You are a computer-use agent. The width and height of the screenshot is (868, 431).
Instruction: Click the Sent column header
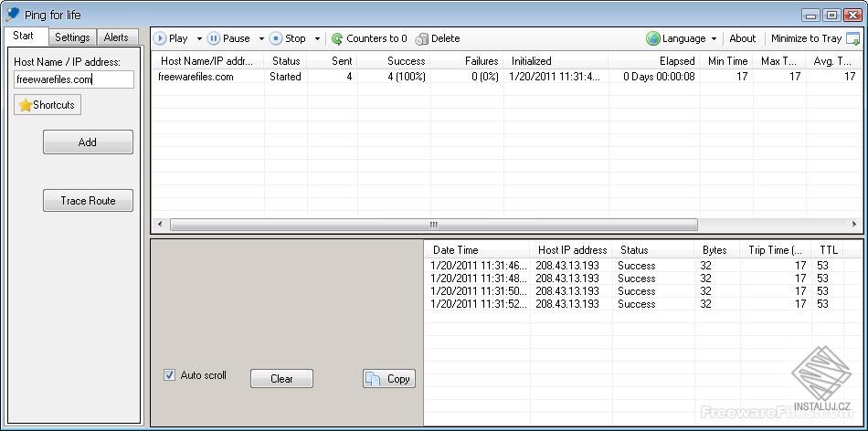333,61
